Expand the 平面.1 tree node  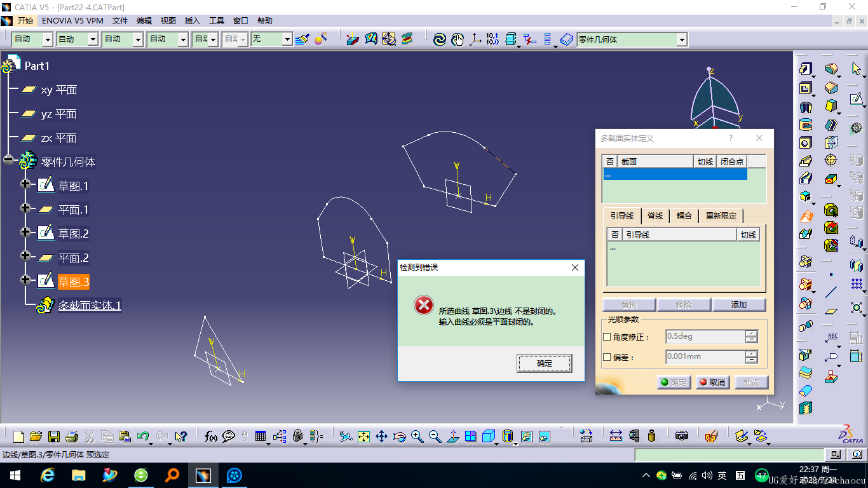(x=25, y=208)
